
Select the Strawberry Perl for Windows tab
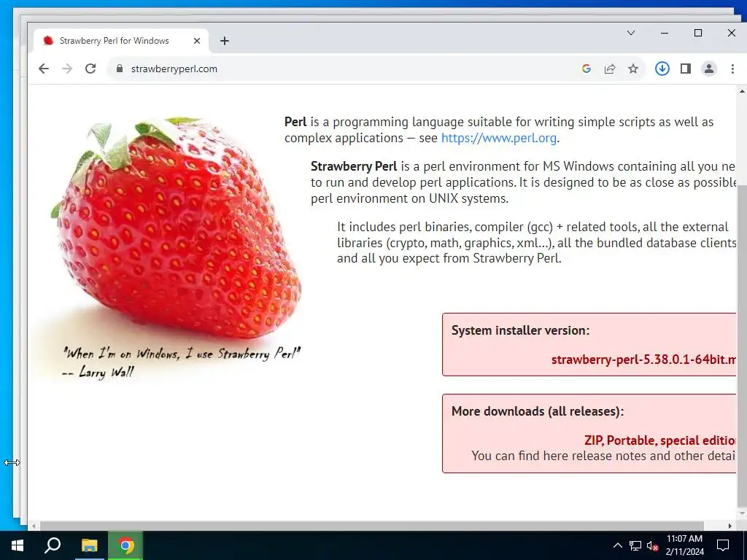[114, 41]
